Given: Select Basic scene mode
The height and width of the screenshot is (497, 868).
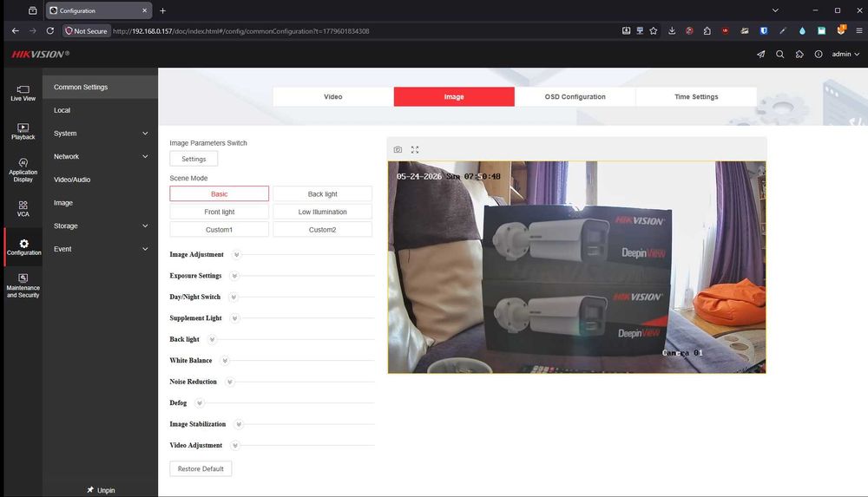Looking at the screenshot, I should [220, 193].
